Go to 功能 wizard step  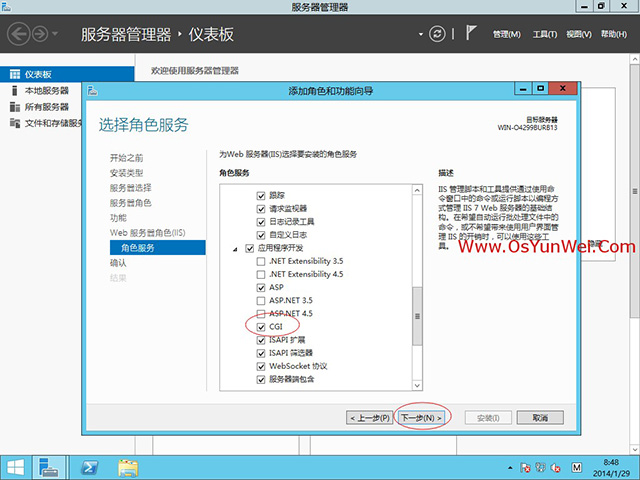118,218
